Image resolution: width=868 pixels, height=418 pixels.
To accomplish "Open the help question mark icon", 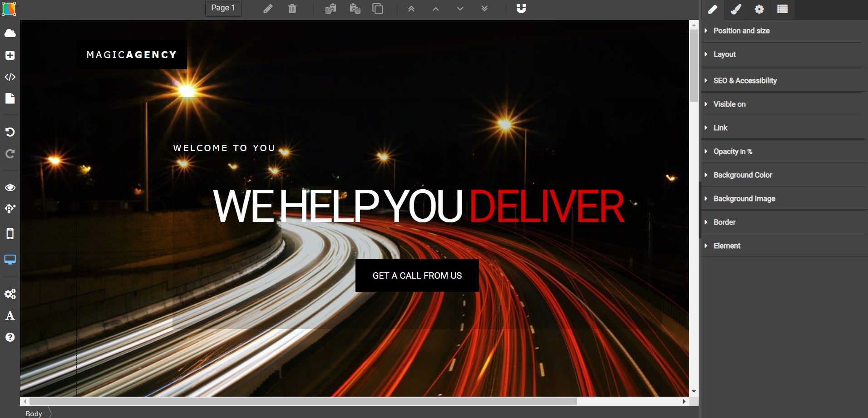I will point(10,337).
